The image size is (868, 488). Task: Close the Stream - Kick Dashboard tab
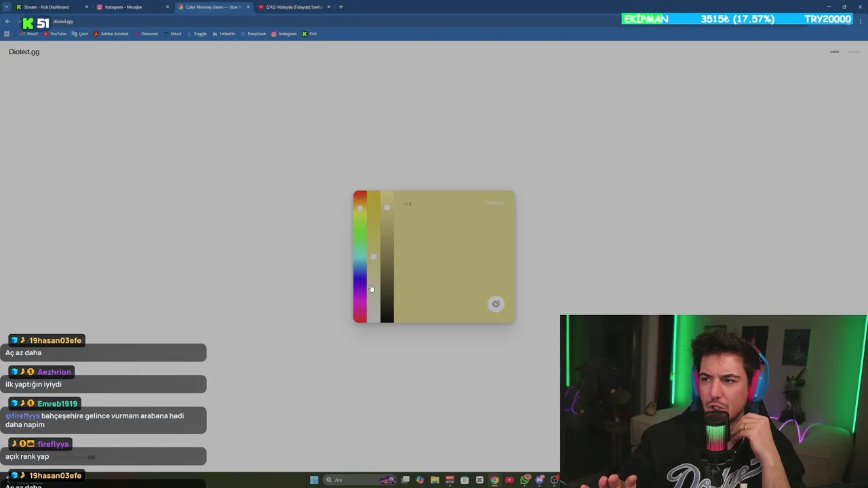(87, 7)
